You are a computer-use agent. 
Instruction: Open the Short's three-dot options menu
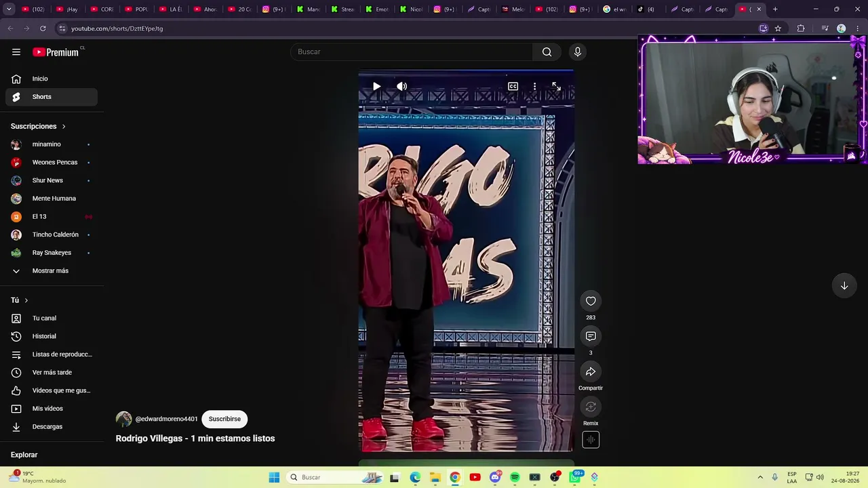(x=534, y=87)
